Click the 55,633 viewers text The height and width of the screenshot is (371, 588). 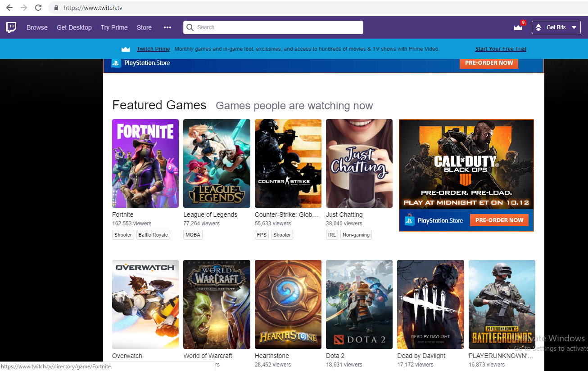point(273,223)
